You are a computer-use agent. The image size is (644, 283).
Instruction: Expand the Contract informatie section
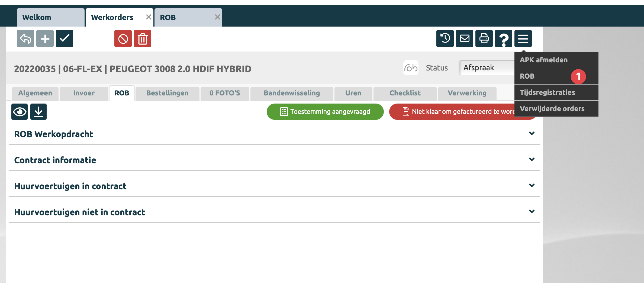(x=532, y=160)
